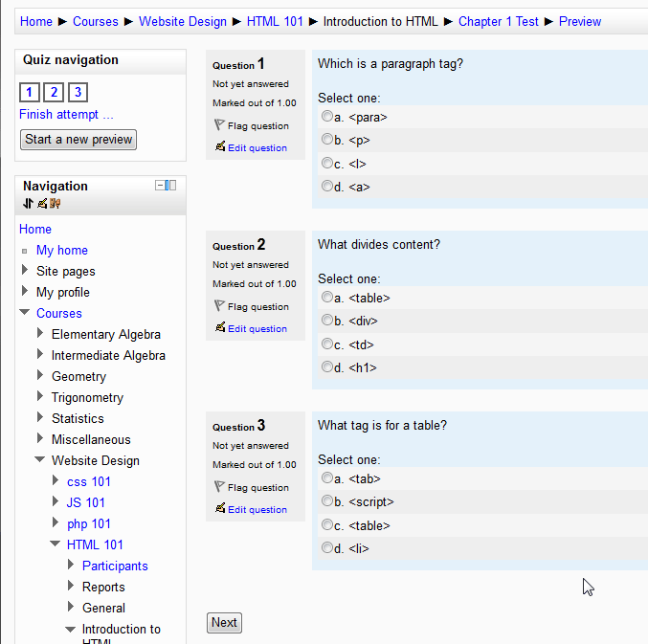Screen dimensions: 648x644
Task: Pick answer c. <table> for question 3
Action: 327,524
